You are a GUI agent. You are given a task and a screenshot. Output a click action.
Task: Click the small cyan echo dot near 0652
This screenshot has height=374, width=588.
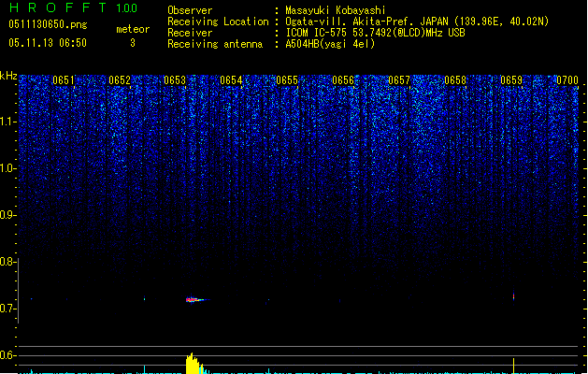(144, 299)
